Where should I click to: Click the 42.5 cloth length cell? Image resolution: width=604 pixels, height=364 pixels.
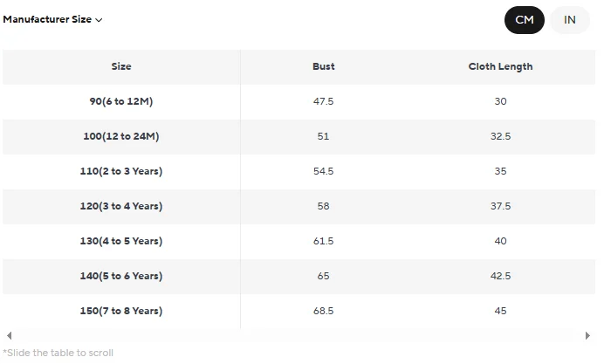(500, 276)
